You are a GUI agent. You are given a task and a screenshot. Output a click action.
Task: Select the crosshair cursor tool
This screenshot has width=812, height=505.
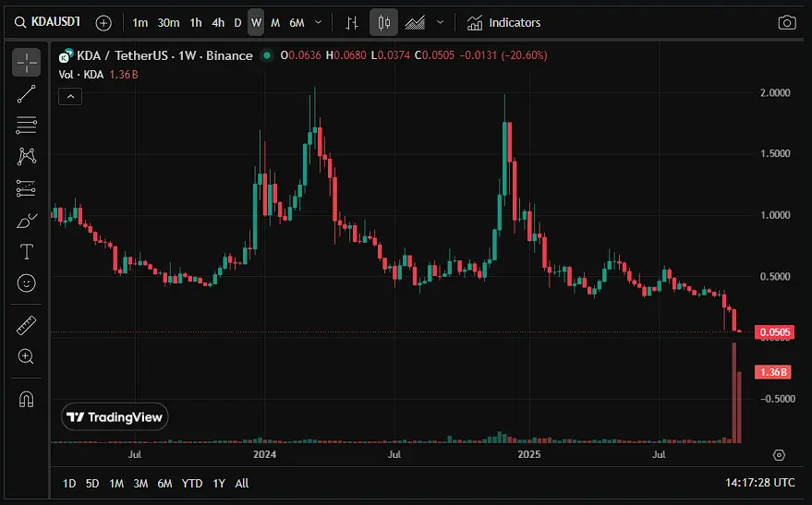27,63
